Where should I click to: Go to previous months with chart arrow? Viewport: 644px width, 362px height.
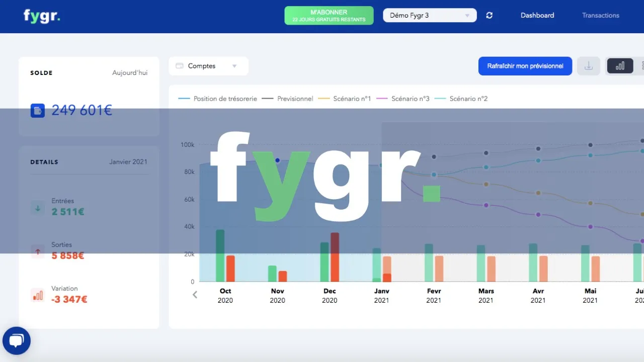coord(195,295)
